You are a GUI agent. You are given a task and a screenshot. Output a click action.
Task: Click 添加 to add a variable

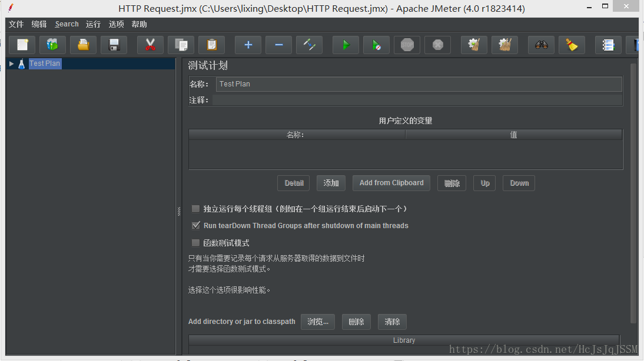click(331, 183)
